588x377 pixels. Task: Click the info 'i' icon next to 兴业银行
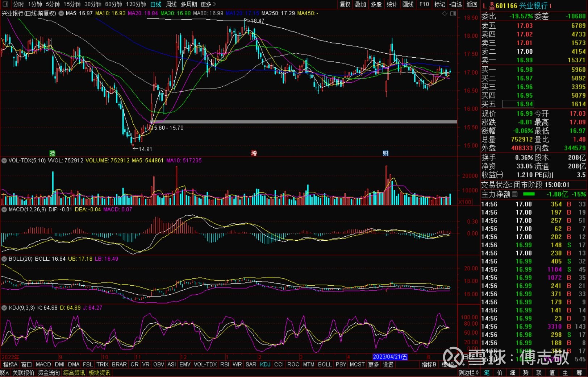coord(550,6)
